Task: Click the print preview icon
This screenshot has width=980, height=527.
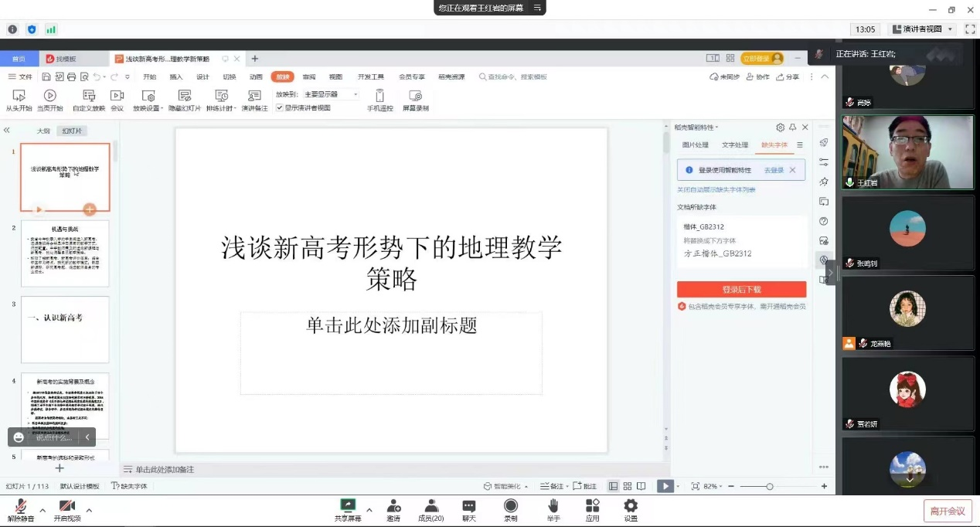Action: pyautogui.click(x=84, y=76)
